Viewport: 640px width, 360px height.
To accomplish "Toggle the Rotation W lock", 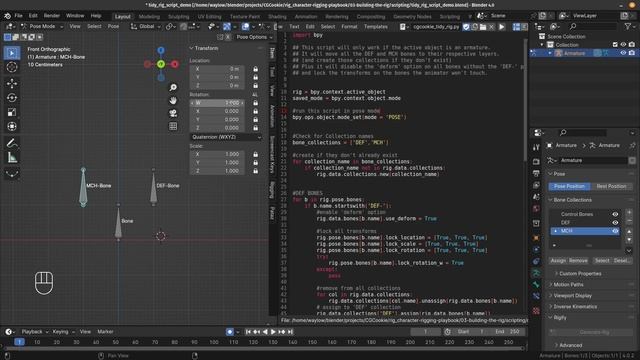I will pos(256,103).
